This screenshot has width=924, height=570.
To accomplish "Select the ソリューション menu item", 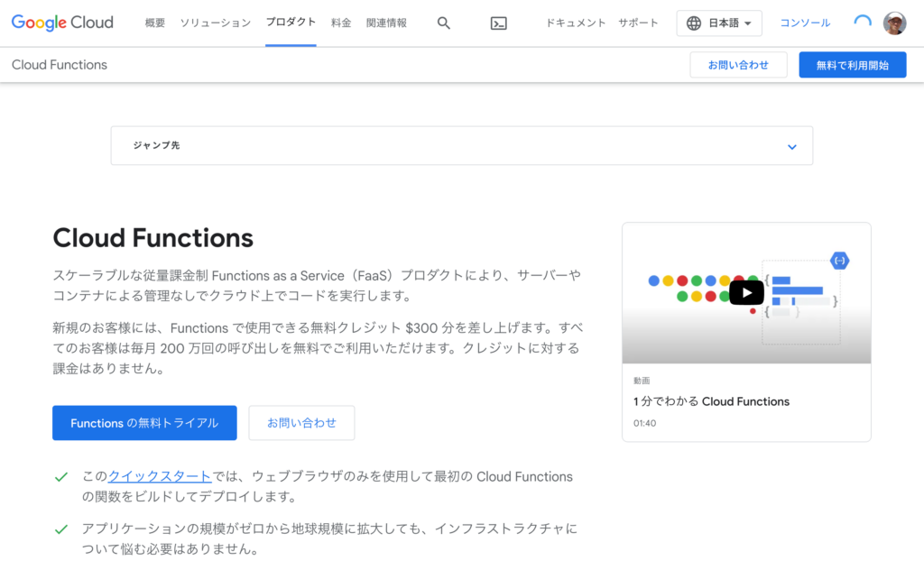I will click(216, 23).
